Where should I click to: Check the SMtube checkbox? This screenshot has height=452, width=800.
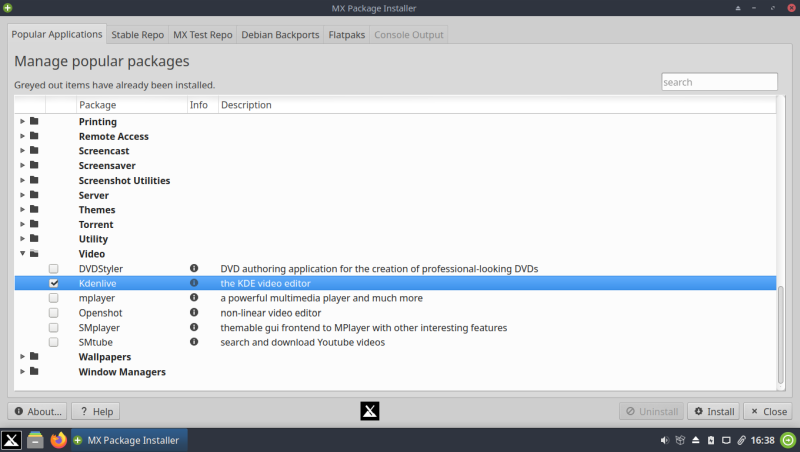54,342
